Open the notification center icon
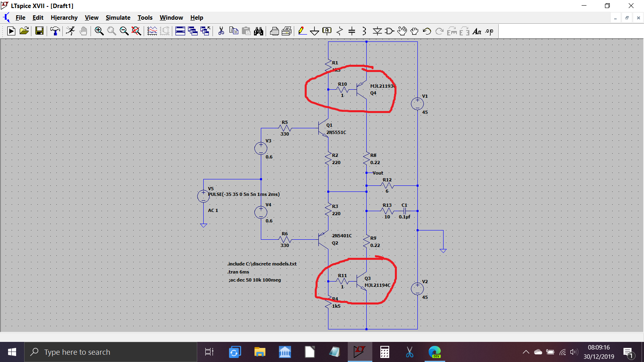644x362 pixels. [x=628, y=353]
